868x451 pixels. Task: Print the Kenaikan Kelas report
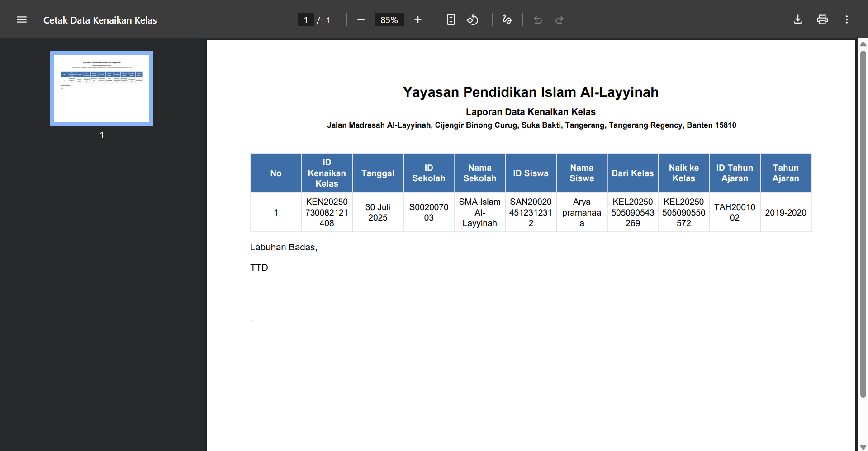(822, 20)
